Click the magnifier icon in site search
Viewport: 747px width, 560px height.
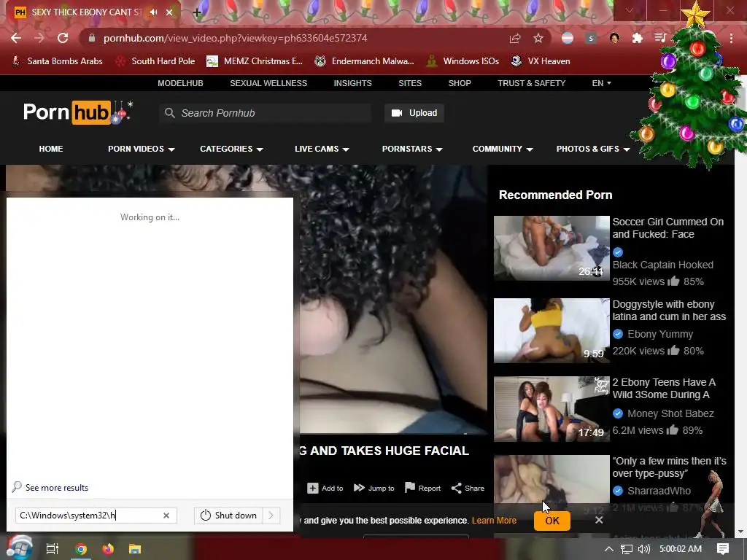(169, 113)
